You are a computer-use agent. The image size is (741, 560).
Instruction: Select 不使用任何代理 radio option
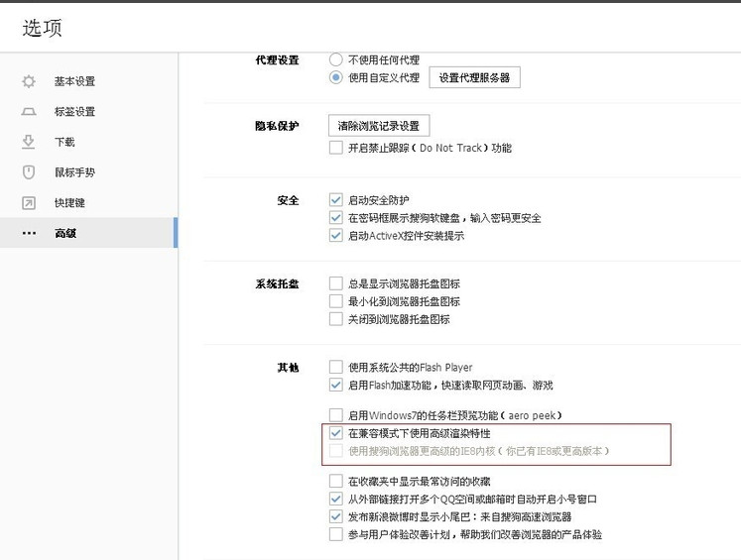335,59
